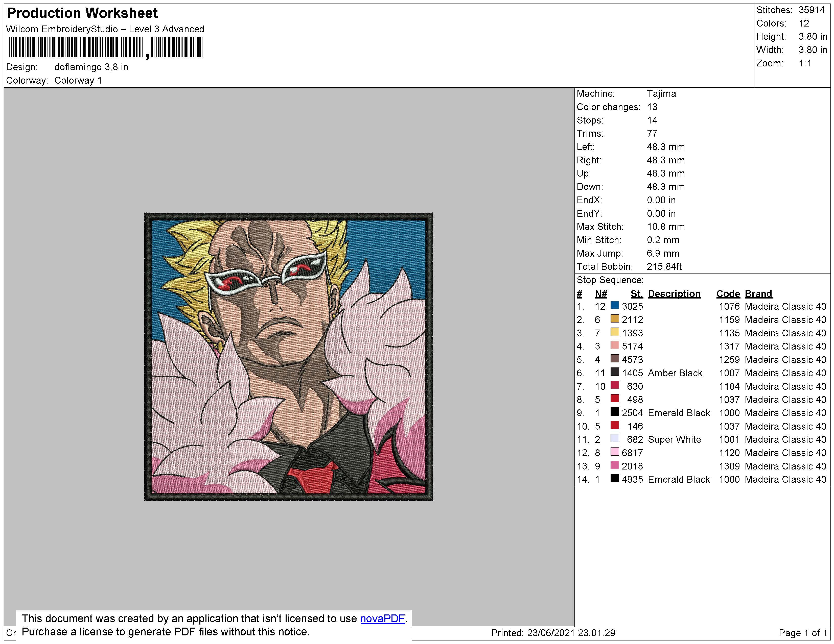
Task: Click thread code '1309'
Action: click(x=729, y=466)
